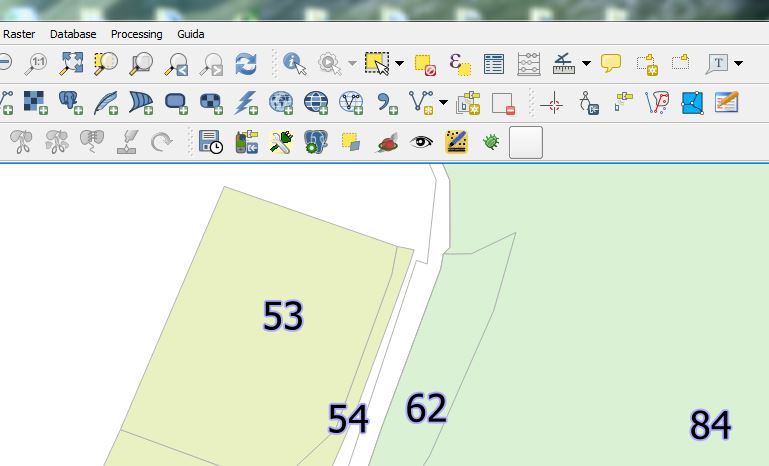Activate the Select Features by rectangle tool
Viewport: 769px width, 466px height.
pyautogui.click(x=376, y=63)
